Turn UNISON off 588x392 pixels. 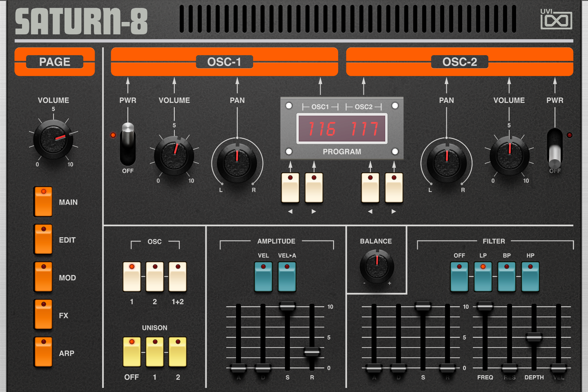click(131, 352)
